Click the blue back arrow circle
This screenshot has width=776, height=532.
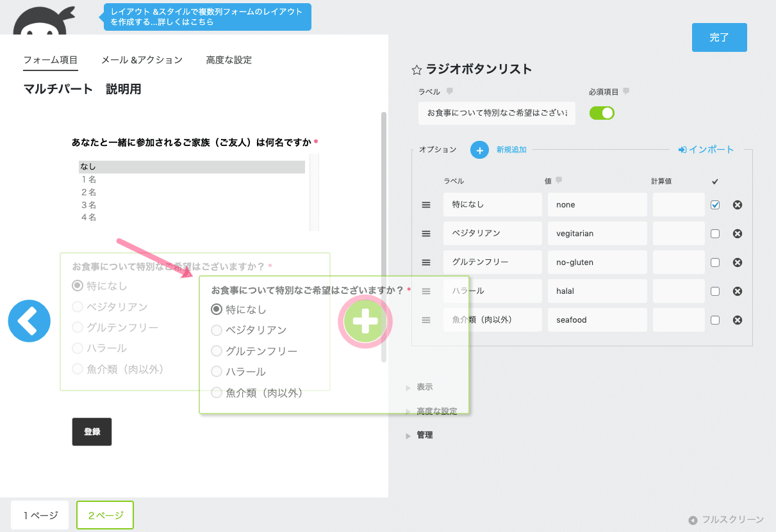click(29, 321)
